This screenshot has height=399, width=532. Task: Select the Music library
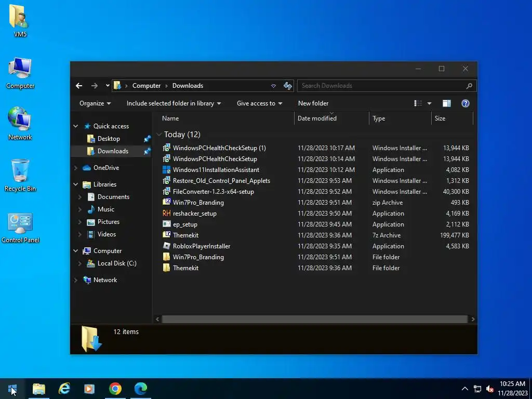(105, 209)
